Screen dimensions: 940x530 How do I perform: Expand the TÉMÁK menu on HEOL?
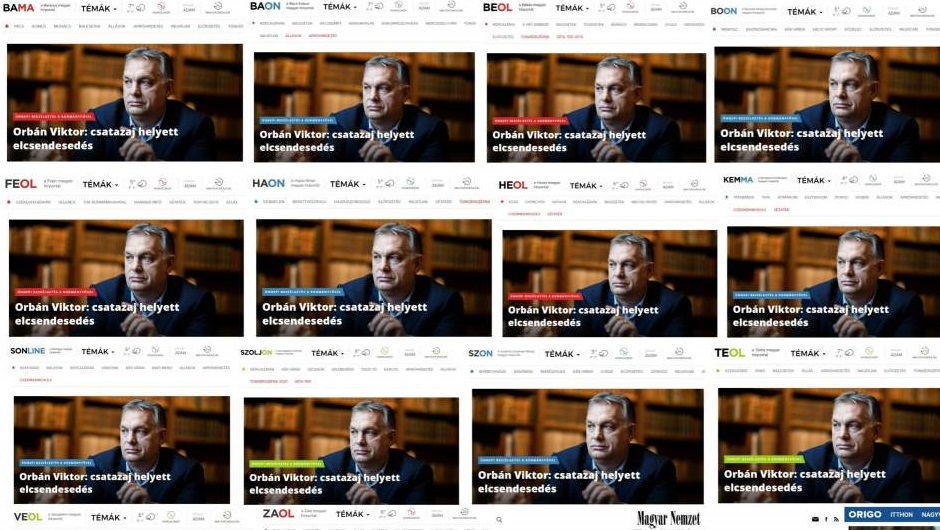pos(586,185)
